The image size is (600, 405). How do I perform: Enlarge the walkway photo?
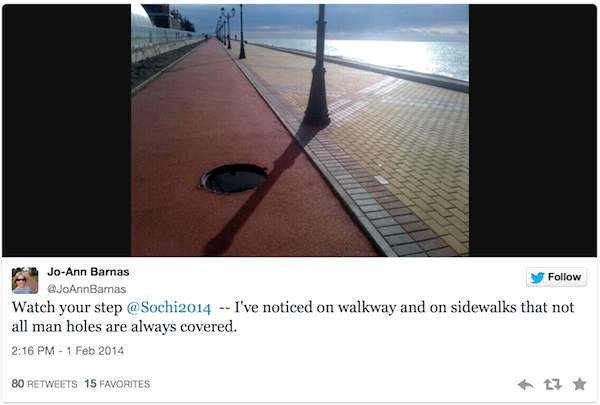(x=300, y=130)
